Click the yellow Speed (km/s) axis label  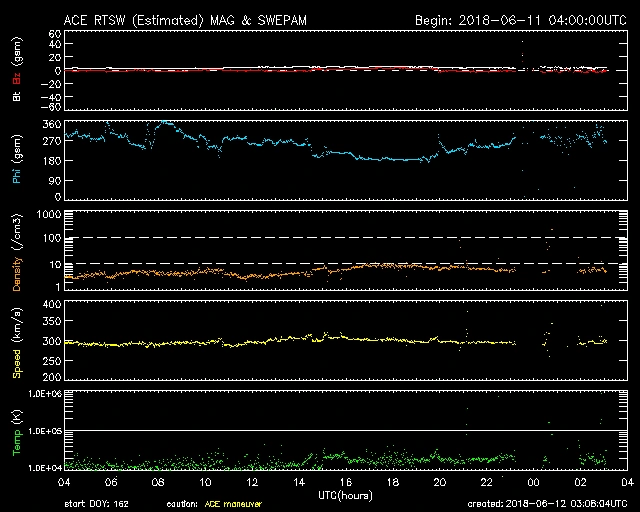[15, 341]
